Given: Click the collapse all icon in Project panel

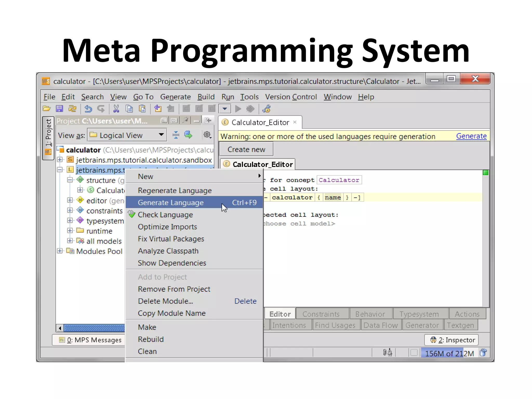Looking at the screenshot, I should pyautogui.click(x=176, y=135).
